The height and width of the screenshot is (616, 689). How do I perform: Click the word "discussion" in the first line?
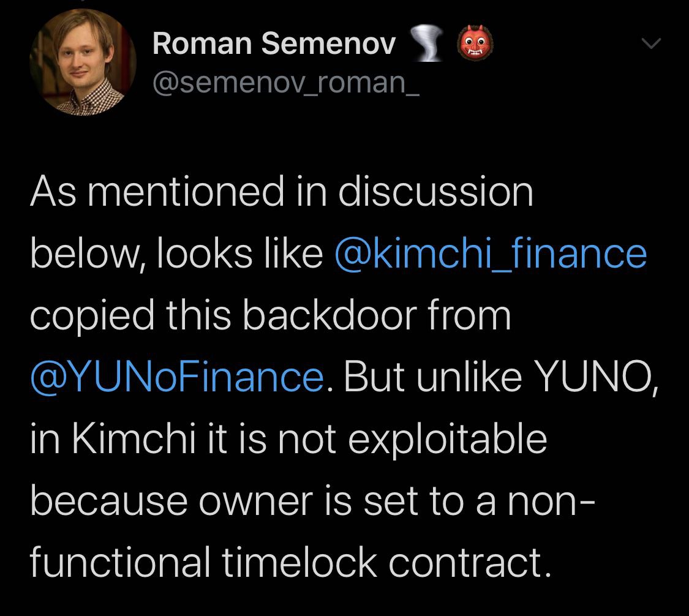[436, 192]
